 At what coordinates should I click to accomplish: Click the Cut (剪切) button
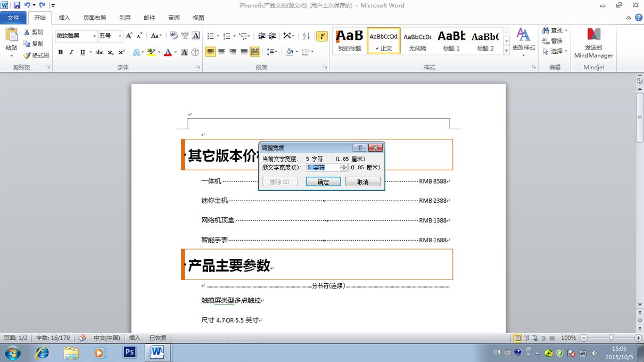(34, 32)
